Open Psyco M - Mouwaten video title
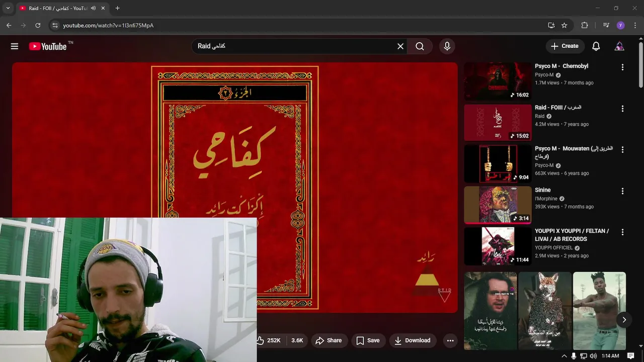Screen dimensions: 644x362 (x=574, y=152)
